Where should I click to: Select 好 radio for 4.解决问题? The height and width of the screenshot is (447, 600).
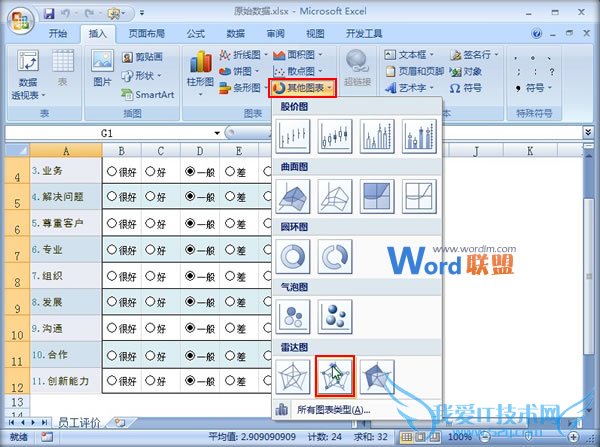pos(150,197)
